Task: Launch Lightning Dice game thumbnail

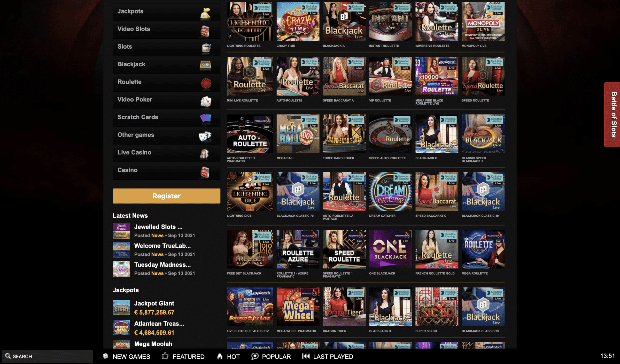Action: click(x=250, y=191)
